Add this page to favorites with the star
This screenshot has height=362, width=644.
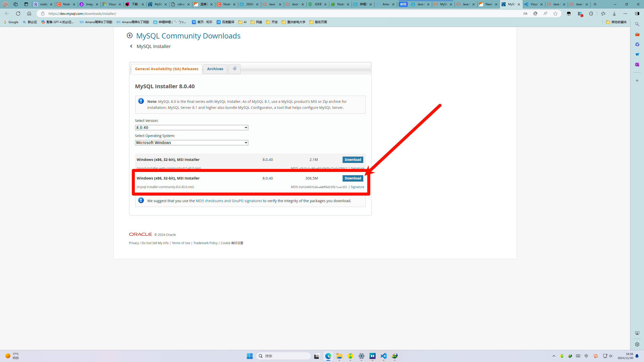coord(555,14)
